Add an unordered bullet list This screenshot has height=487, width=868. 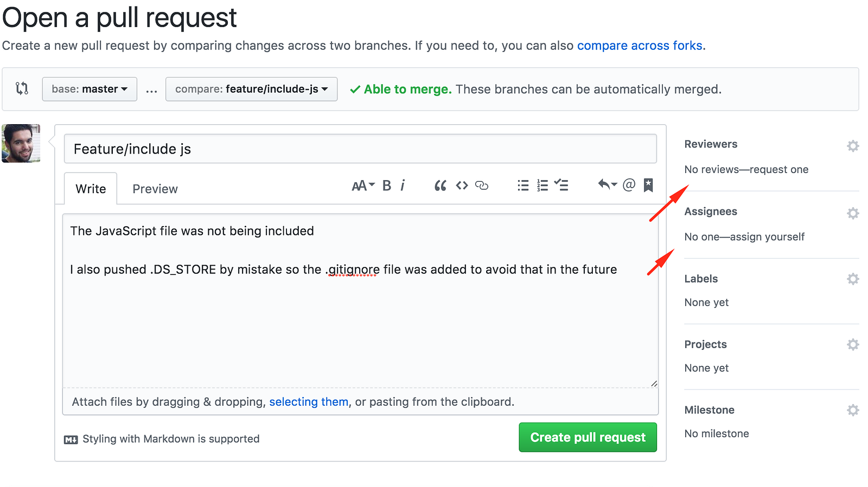tap(523, 185)
